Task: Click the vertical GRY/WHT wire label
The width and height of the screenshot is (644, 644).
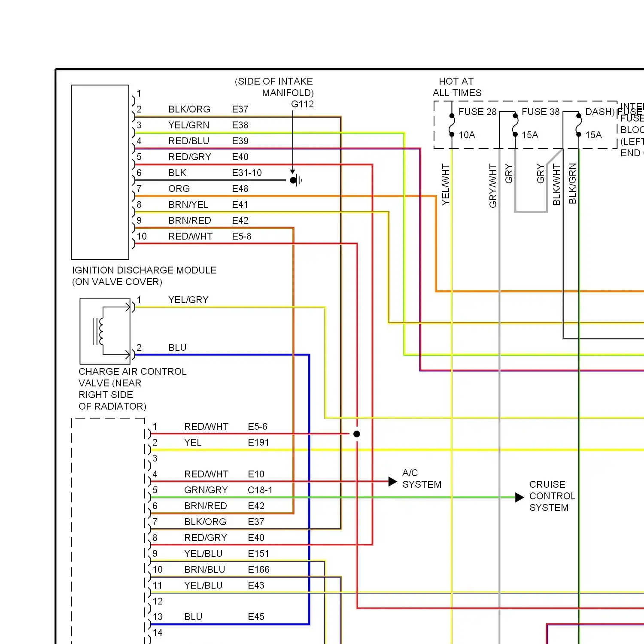Action: coord(493,186)
